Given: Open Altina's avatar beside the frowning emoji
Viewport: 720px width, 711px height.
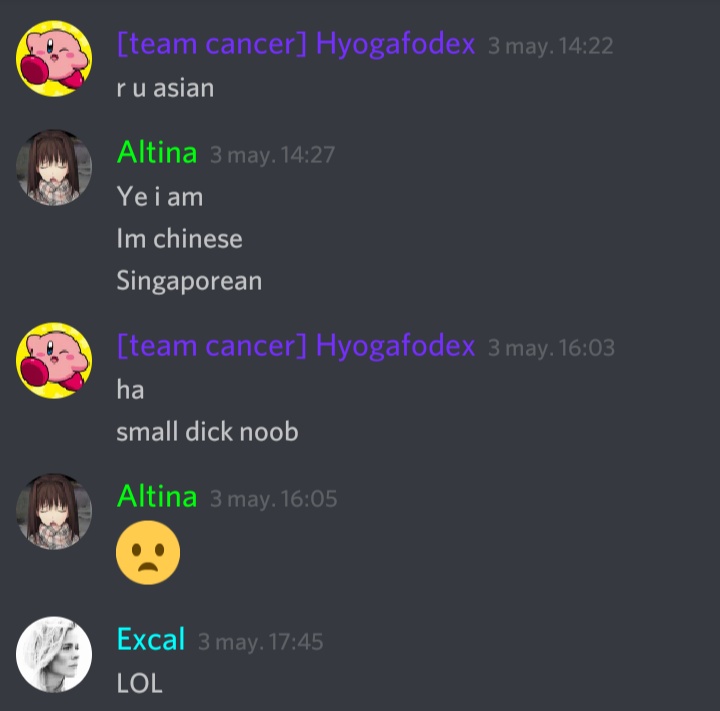Looking at the screenshot, I should 54,511.
